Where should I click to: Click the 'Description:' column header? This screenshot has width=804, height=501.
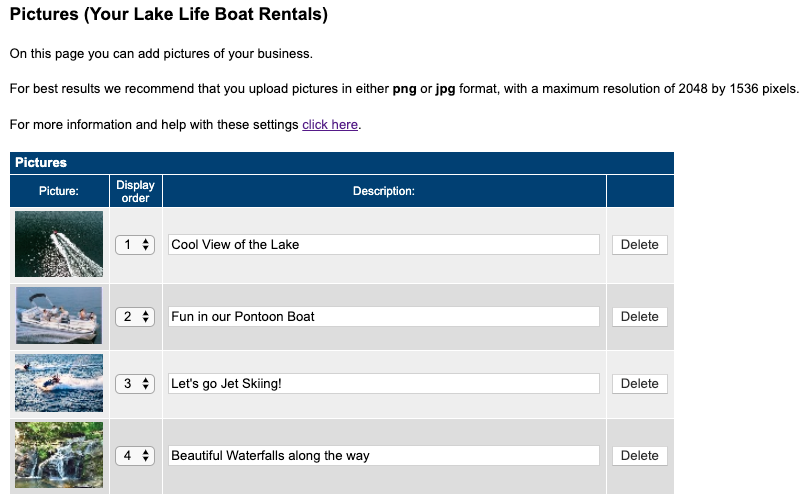click(x=383, y=191)
